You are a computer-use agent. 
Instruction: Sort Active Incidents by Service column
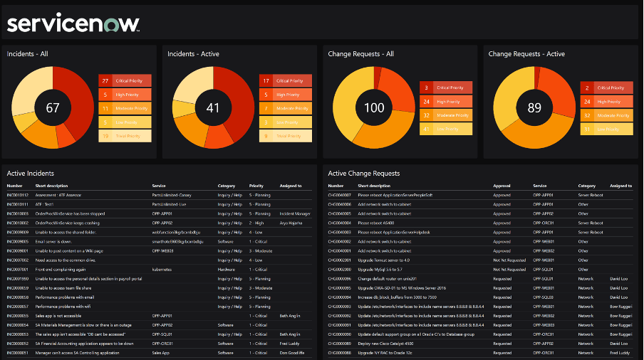point(159,186)
